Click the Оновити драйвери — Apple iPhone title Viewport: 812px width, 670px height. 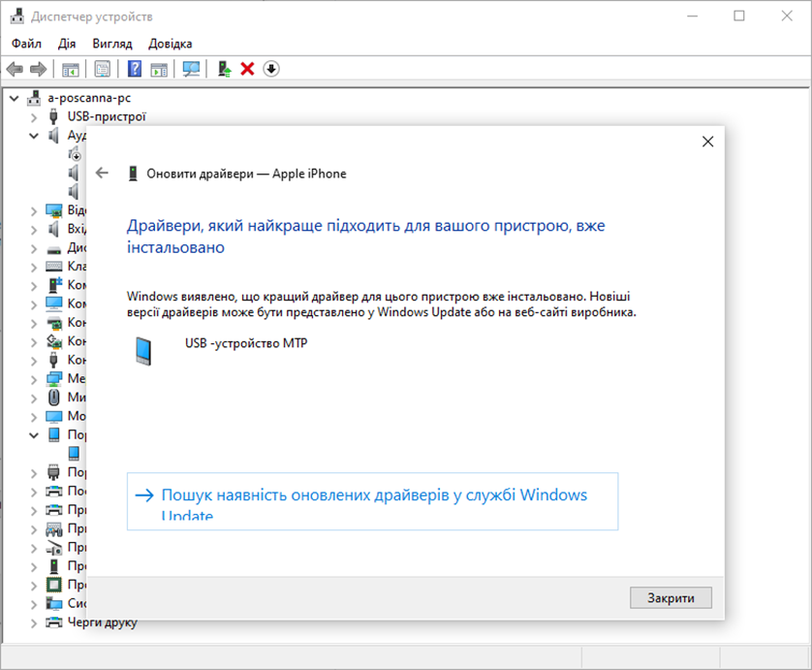[246, 174]
